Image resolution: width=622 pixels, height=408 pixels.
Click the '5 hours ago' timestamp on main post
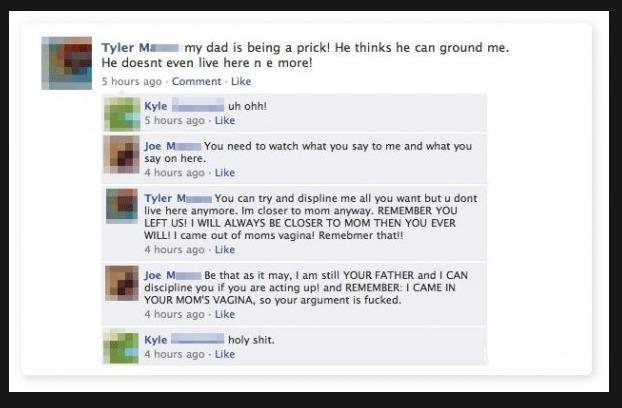132,81
